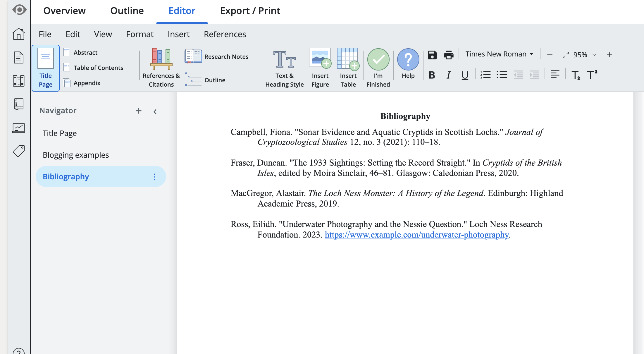Open the underwater-photography URL link
This screenshot has height=354, width=644.
[x=417, y=235]
